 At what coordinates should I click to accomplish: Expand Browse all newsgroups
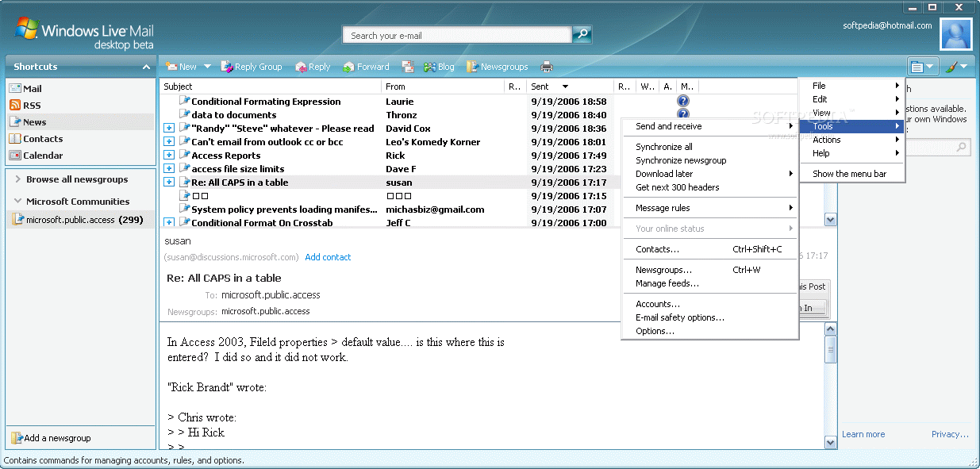[x=17, y=179]
